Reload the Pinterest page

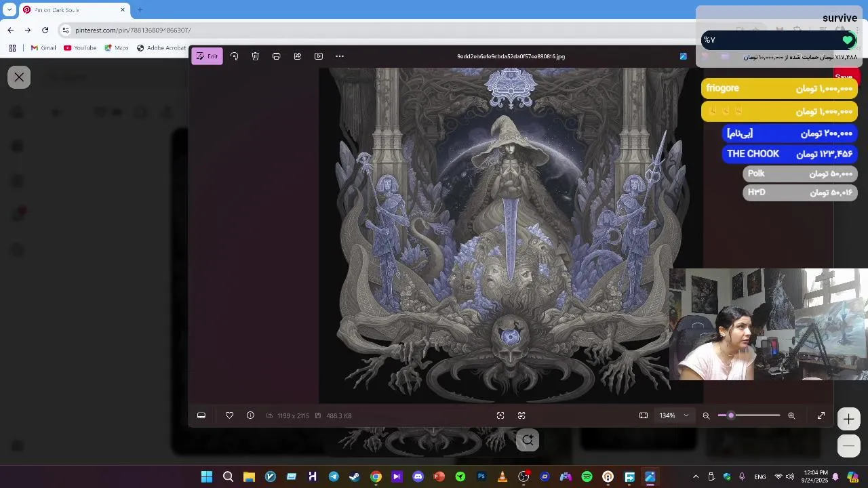[x=45, y=30]
